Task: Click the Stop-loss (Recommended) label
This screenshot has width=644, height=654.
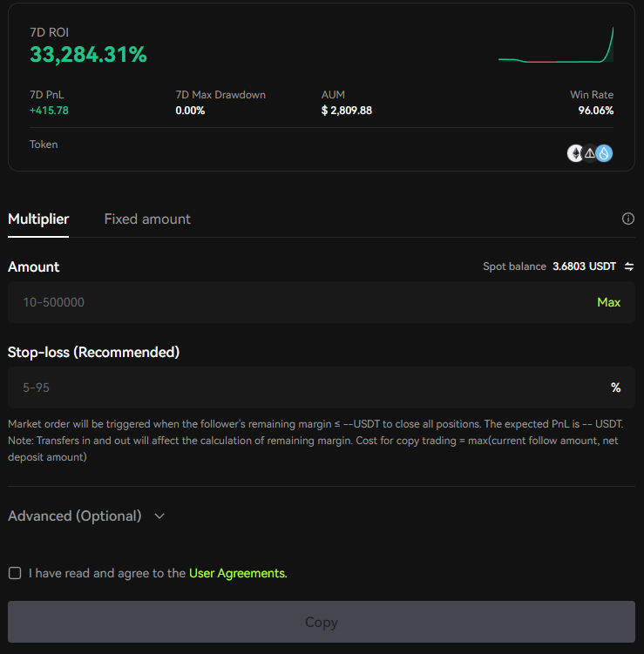Action: coord(93,353)
